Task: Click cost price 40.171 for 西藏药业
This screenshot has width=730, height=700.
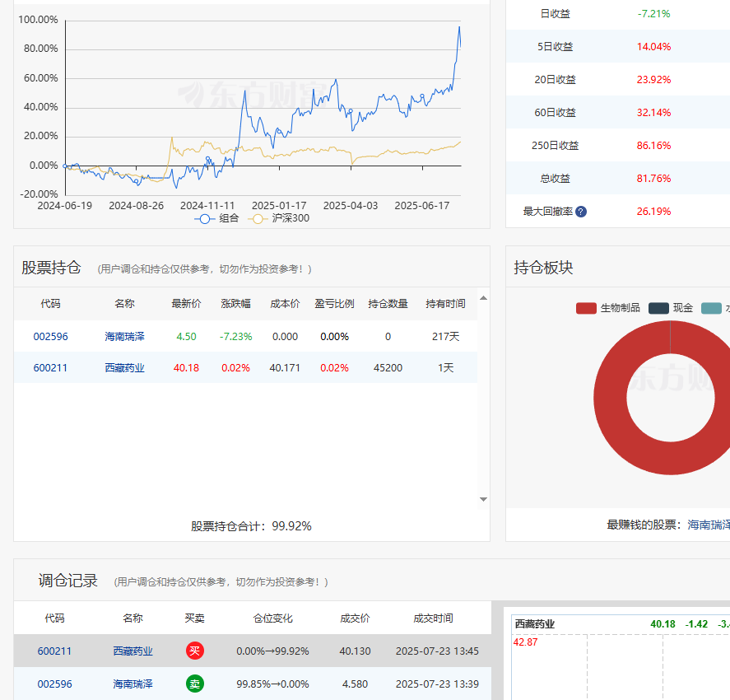Action: [x=285, y=368]
